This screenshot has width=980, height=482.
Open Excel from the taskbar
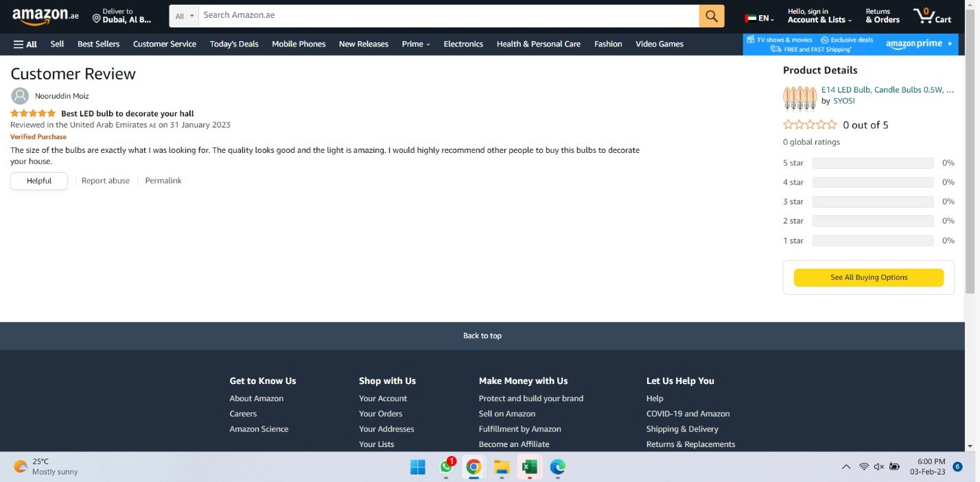(x=529, y=467)
